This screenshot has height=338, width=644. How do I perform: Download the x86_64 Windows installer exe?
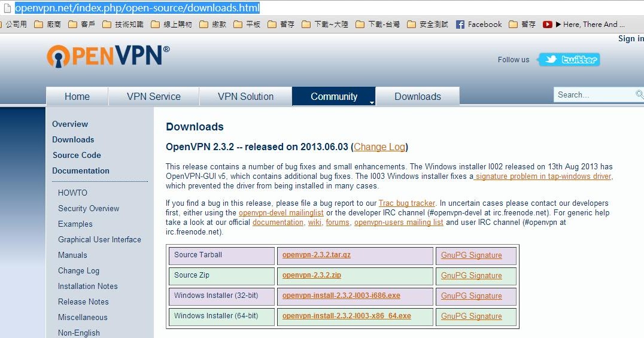pyautogui.click(x=347, y=316)
